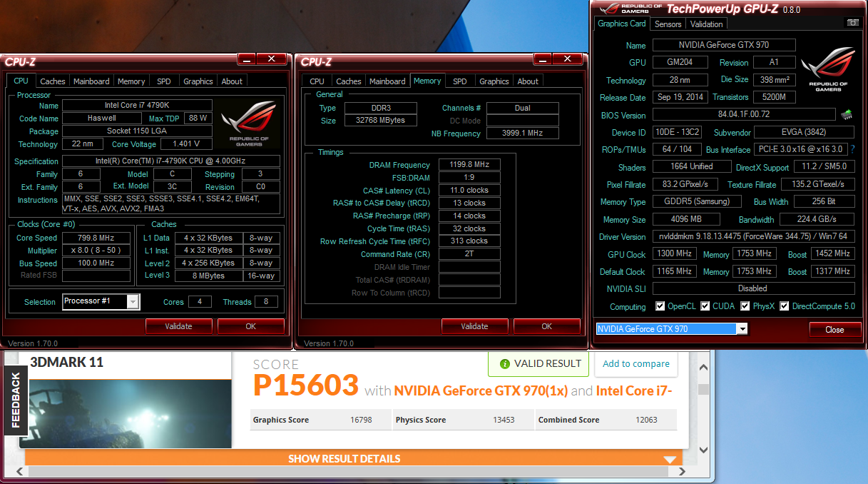Open About tab in Memory CPU-Z window
The height and width of the screenshot is (484, 868).
click(x=528, y=81)
